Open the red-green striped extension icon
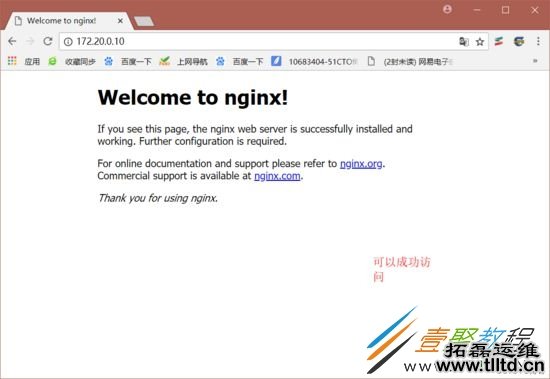This screenshot has width=550, height=379. coord(499,41)
